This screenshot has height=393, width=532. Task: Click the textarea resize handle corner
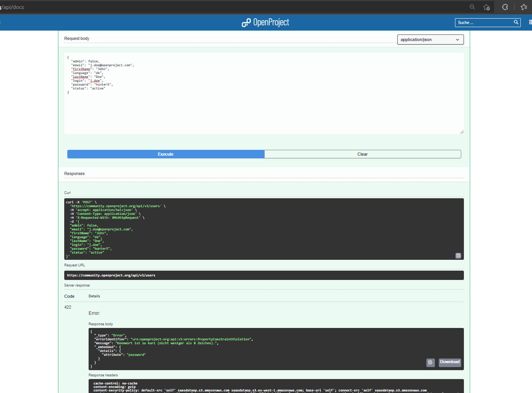coord(462,132)
